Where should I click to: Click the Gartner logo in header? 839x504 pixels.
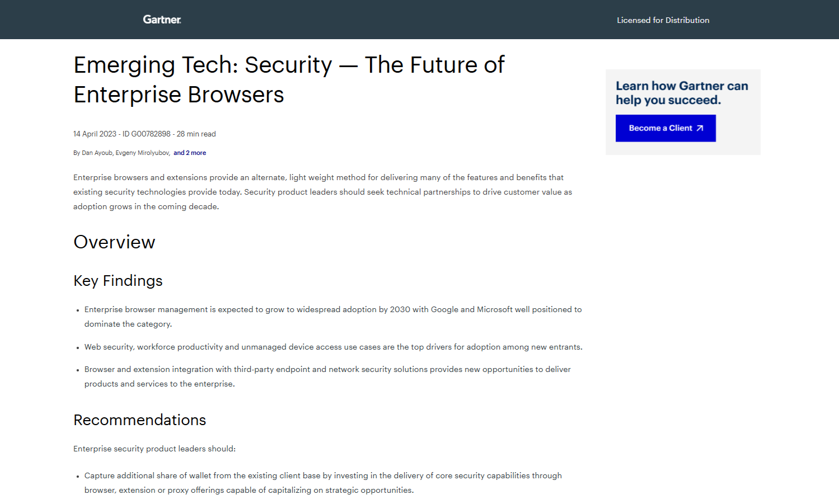pos(162,20)
